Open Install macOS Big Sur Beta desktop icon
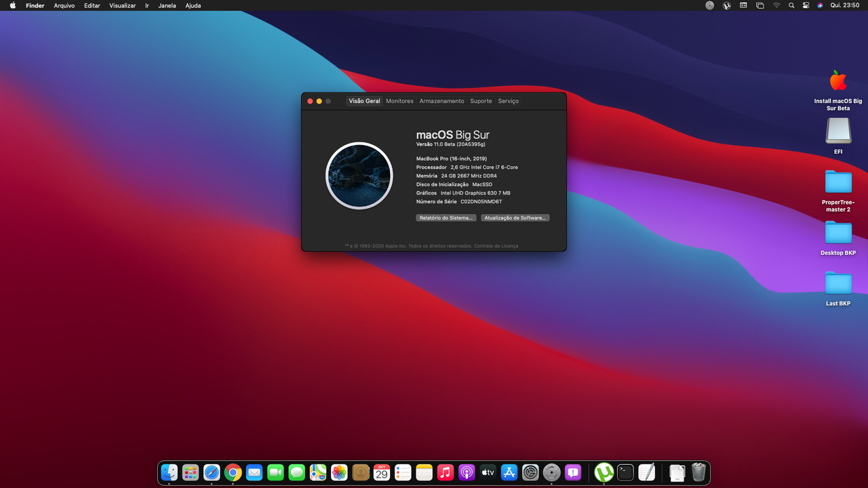868x488 pixels. (838, 90)
